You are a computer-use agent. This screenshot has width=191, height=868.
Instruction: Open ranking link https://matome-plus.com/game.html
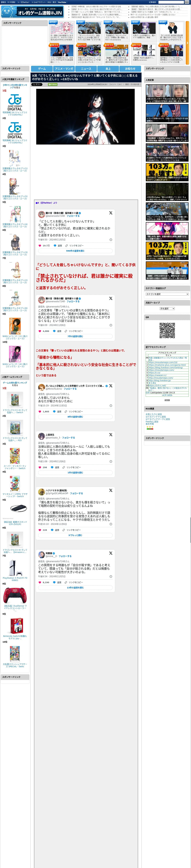click(x=167, y=365)
